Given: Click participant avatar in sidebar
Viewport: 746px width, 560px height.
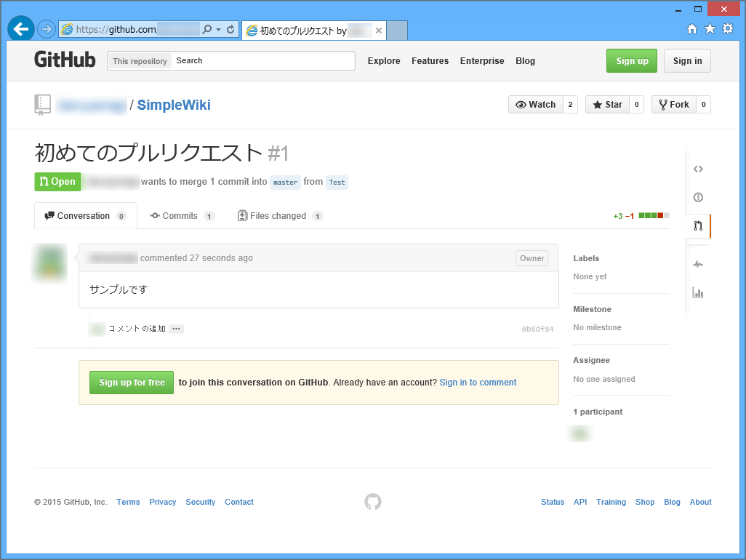Looking at the screenshot, I should click(580, 433).
